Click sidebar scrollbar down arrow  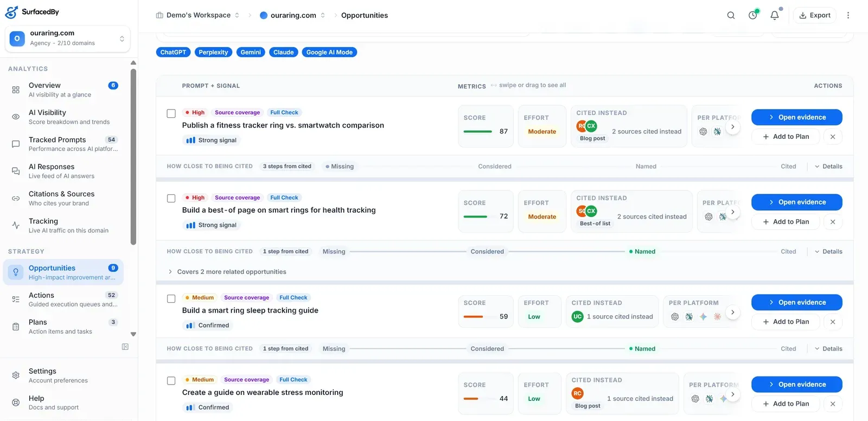click(133, 334)
